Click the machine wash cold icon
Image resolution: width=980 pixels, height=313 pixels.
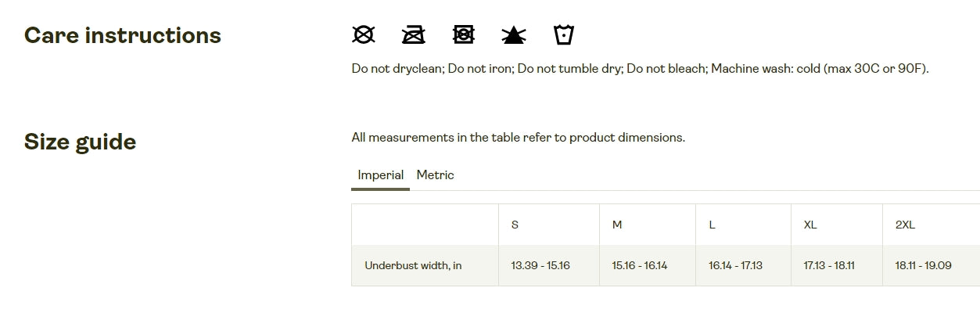(564, 34)
